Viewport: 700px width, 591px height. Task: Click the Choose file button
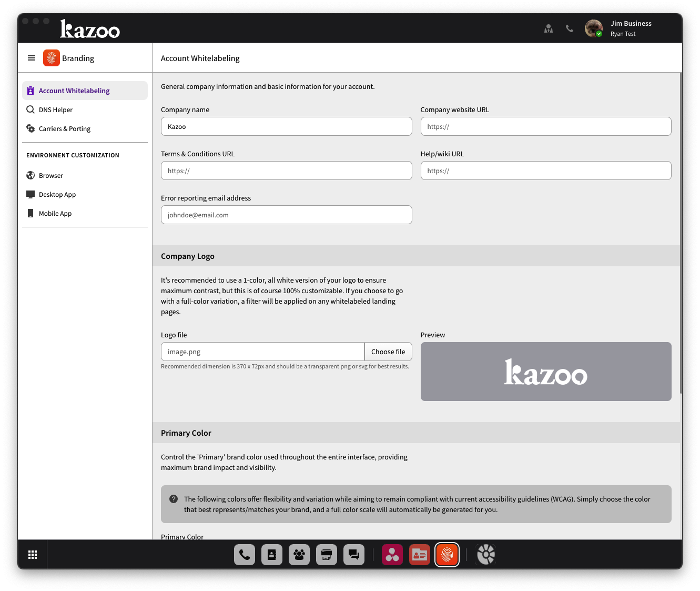(388, 352)
